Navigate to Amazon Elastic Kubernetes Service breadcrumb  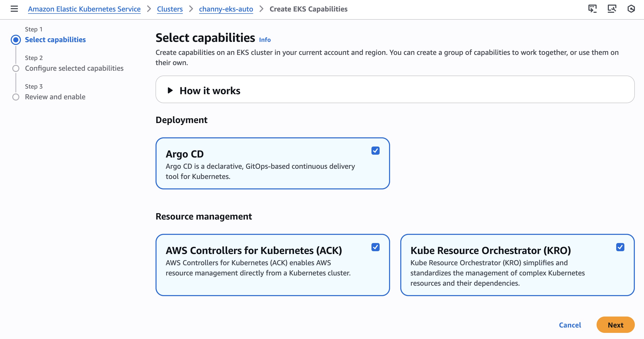click(x=84, y=9)
